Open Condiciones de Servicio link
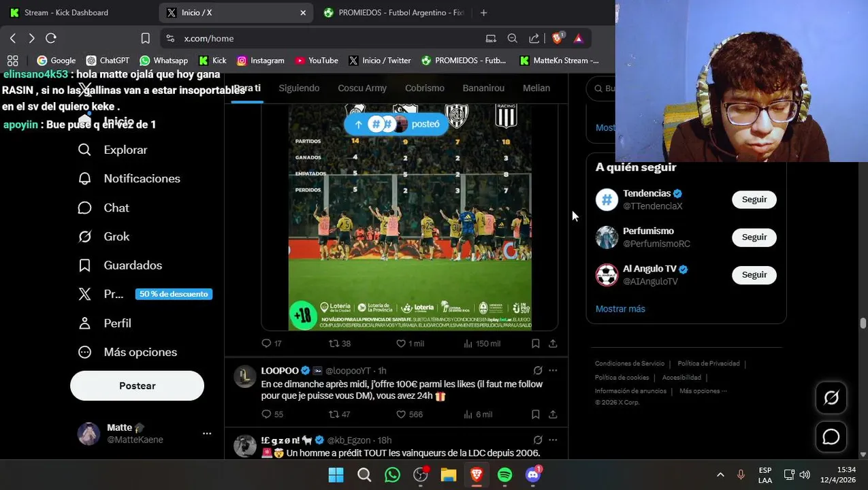Image resolution: width=868 pixels, height=490 pixels. [x=630, y=363]
